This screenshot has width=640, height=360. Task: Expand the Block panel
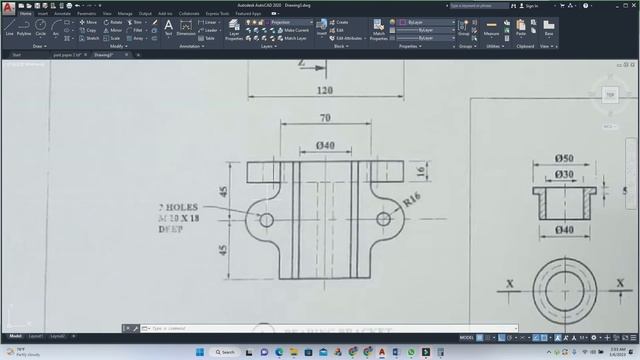(341, 47)
